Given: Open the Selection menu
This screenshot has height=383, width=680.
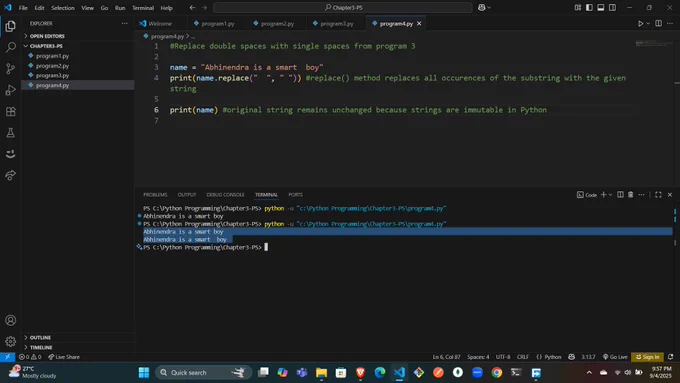Looking at the screenshot, I should click(x=63, y=8).
